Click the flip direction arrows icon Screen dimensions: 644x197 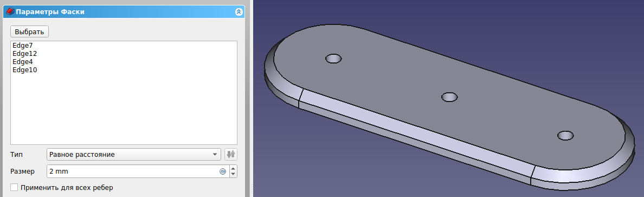(231, 155)
